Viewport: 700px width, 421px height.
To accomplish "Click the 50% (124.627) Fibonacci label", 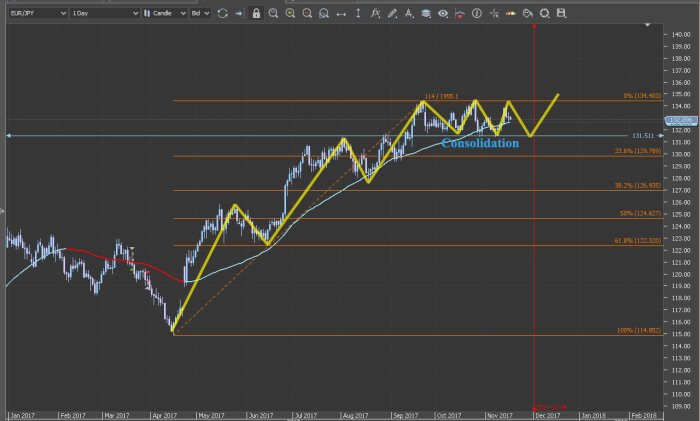I will pyautogui.click(x=640, y=213).
